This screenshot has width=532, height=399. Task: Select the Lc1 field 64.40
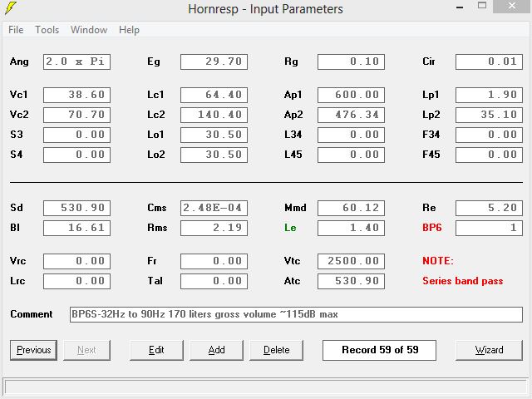click(214, 95)
